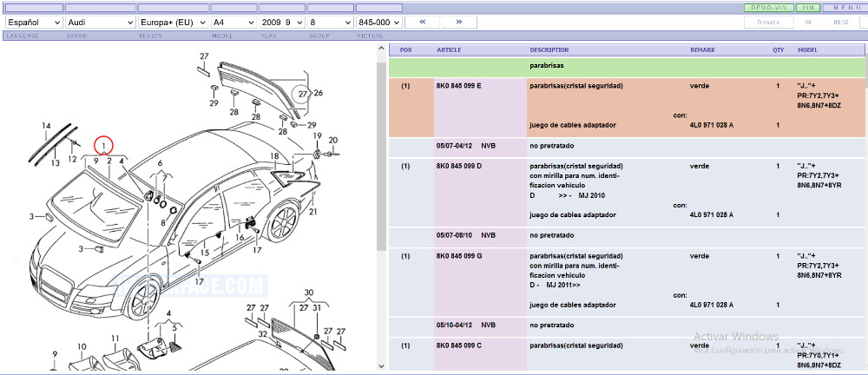The height and width of the screenshot is (375, 868).
Task: Click diagram callout number 8
Action: [163, 223]
